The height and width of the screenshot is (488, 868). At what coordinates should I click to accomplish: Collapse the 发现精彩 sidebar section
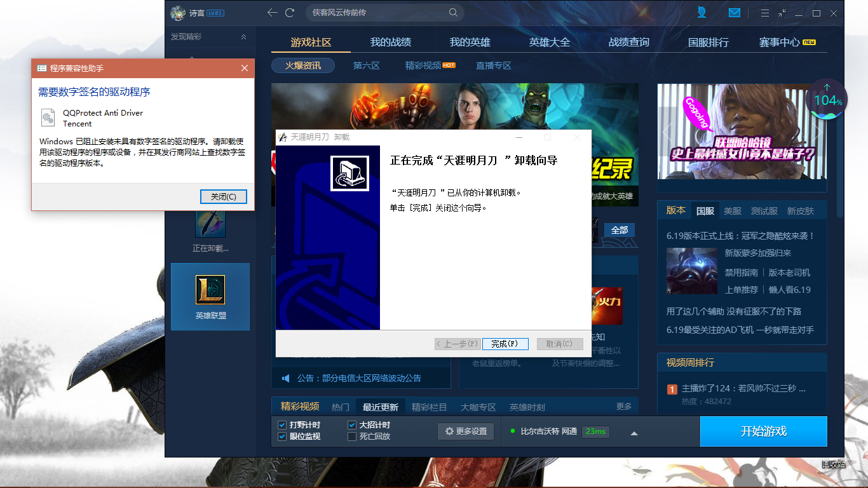click(243, 37)
